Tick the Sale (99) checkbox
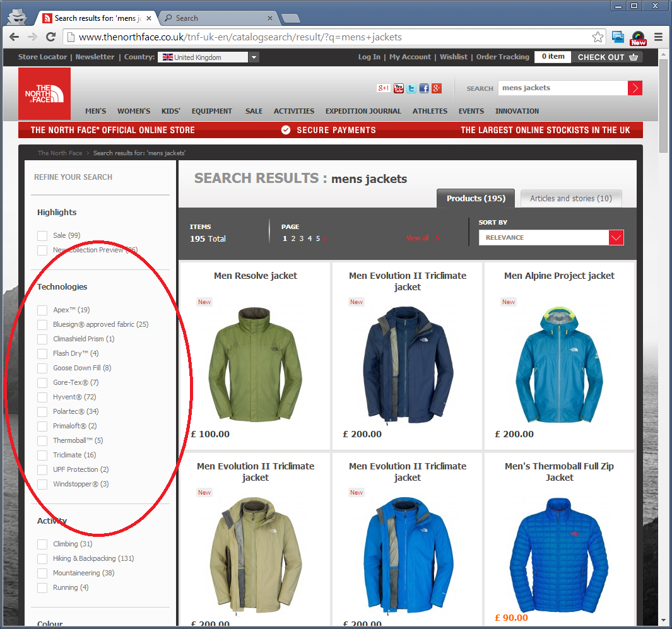 [42, 235]
